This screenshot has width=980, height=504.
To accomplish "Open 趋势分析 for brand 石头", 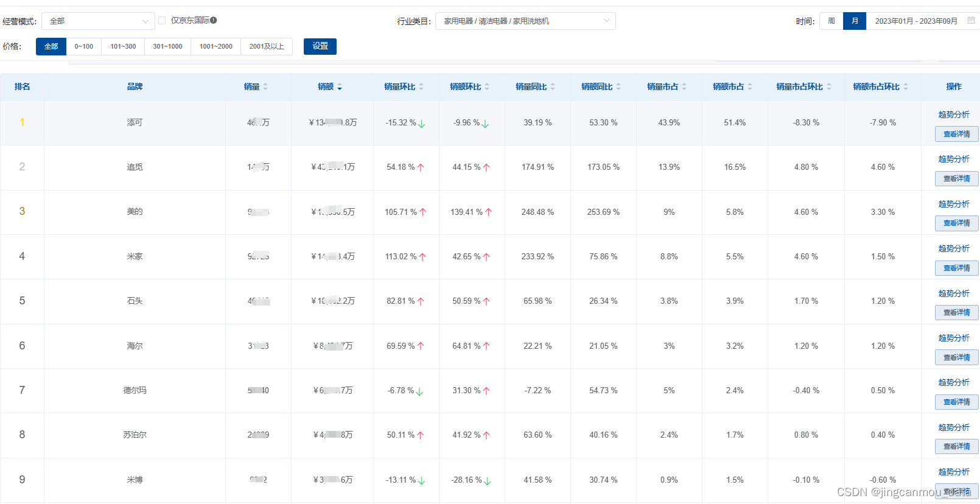I will (954, 293).
